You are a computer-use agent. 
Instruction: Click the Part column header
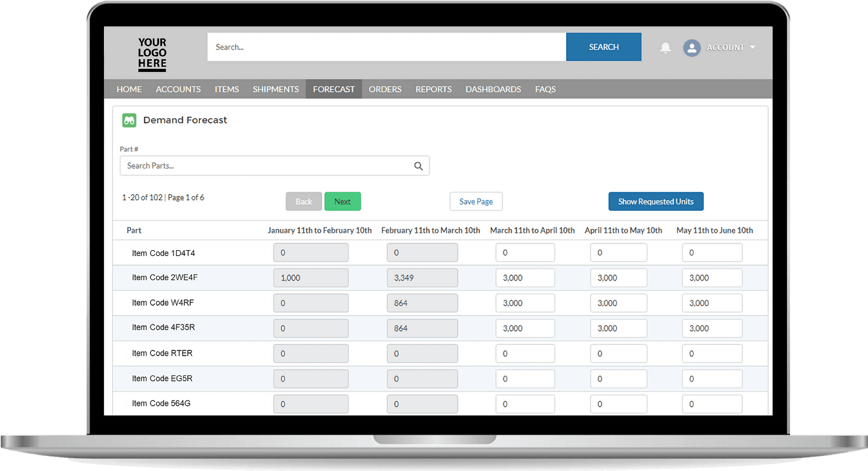pos(134,231)
